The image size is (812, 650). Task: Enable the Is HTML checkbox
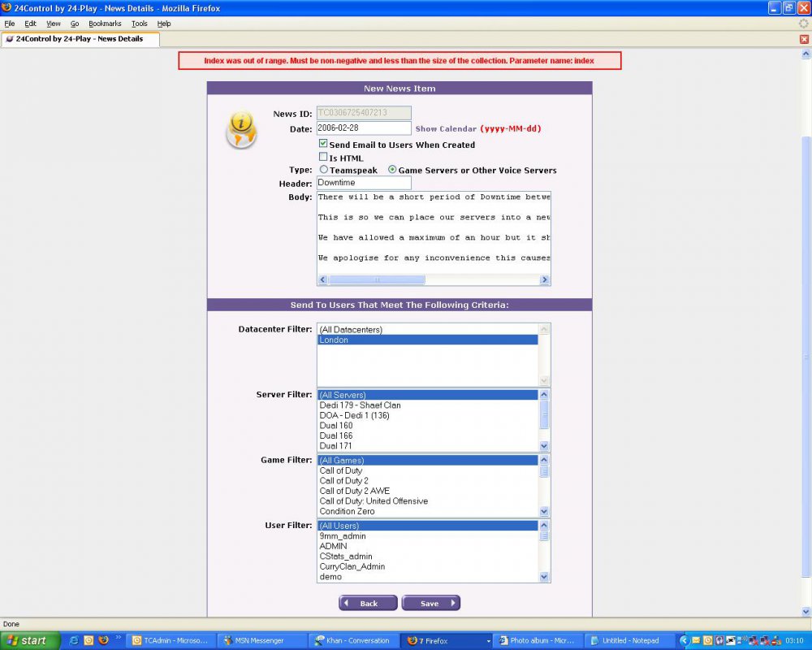point(323,157)
